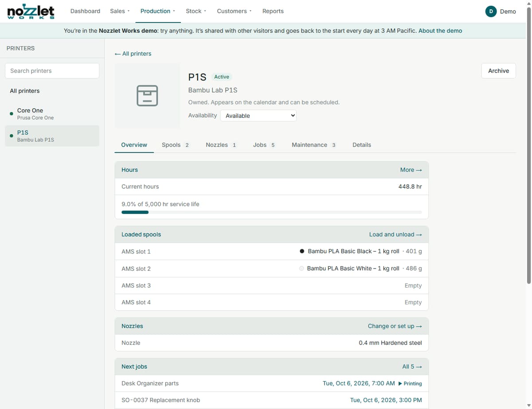The image size is (532, 409).
Task: Click the Printing status label
Action: pyautogui.click(x=410, y=383)
